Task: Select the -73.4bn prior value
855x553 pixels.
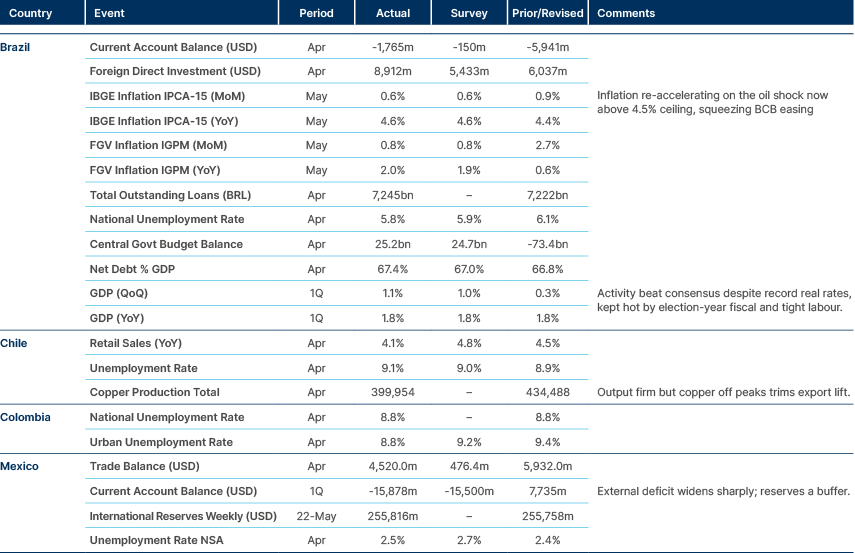Action: tap(547, 244)
